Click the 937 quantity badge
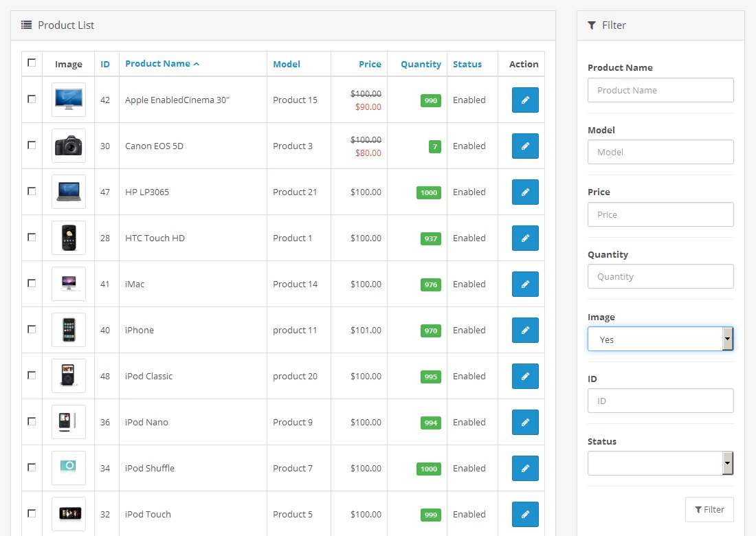 point(430,238)
